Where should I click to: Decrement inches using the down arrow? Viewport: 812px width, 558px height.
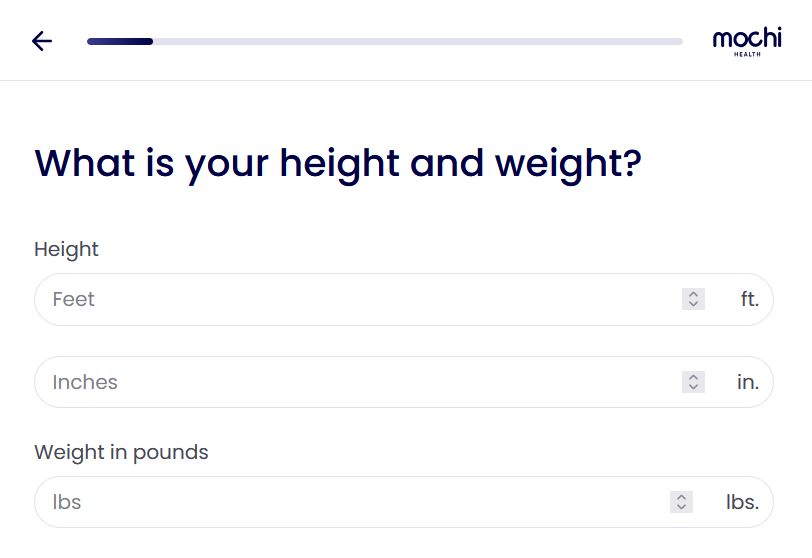[693, 387]
